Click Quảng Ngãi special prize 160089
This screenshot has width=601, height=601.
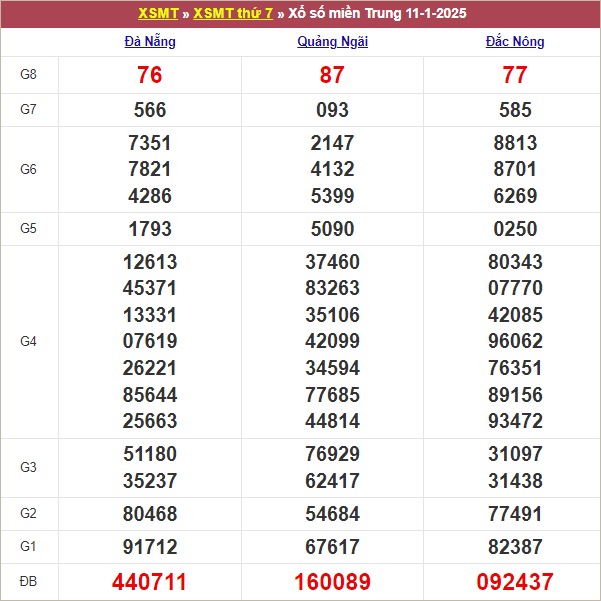point(332,581)
